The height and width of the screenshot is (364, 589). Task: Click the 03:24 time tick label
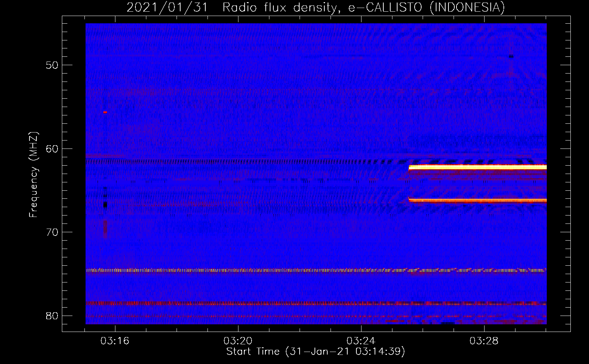tap(361, 341)
